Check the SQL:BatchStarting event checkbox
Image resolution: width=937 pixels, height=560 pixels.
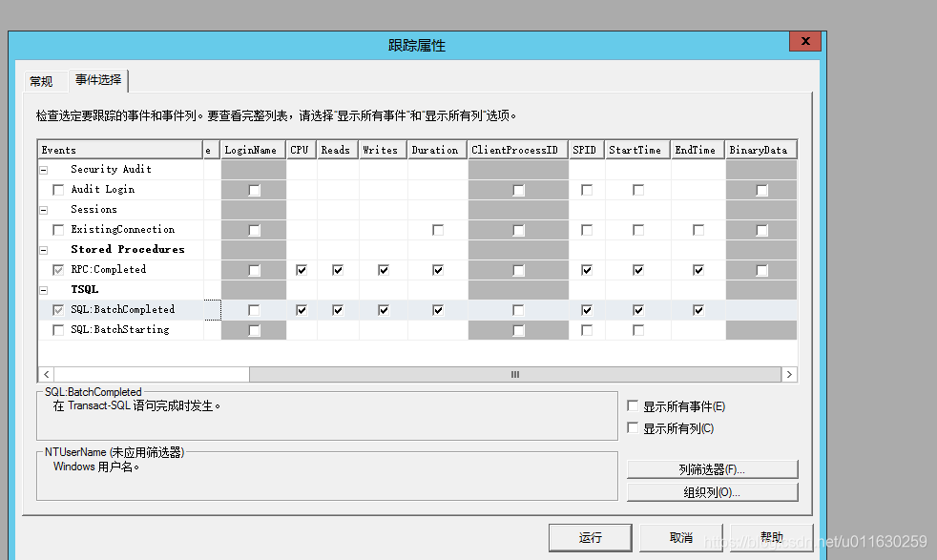pos(58,330)
